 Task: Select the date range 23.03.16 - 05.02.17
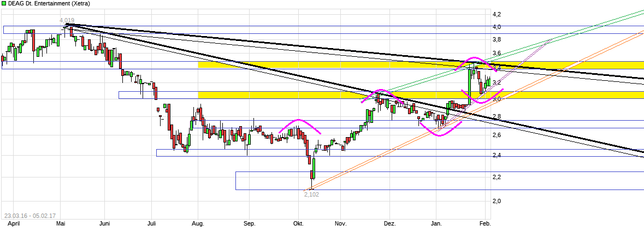click(x=29, y=216)
